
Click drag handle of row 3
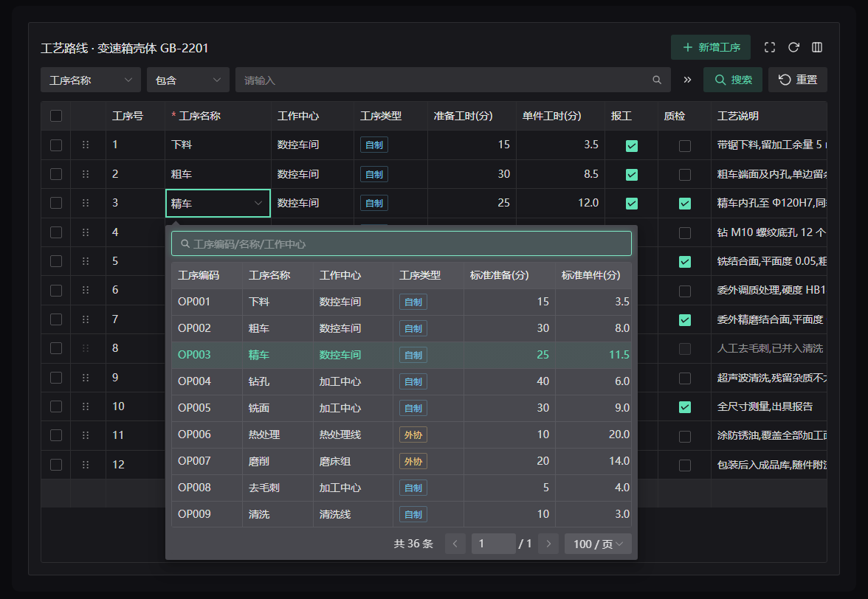[x=86, y=203]
